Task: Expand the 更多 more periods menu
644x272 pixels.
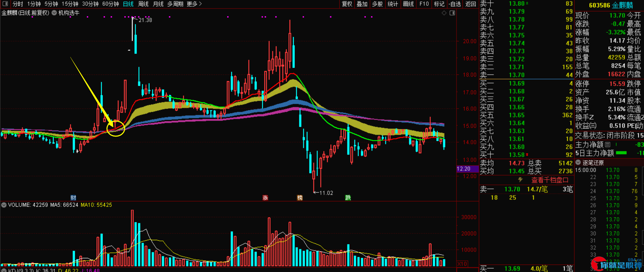Action: [194, 4]
